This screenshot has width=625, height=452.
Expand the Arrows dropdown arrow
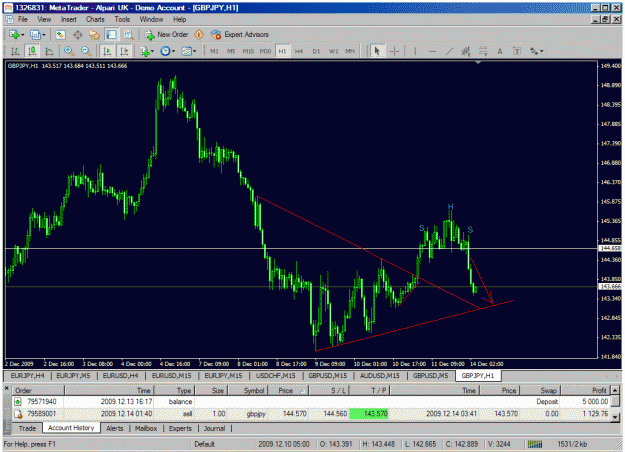[541, 51]
